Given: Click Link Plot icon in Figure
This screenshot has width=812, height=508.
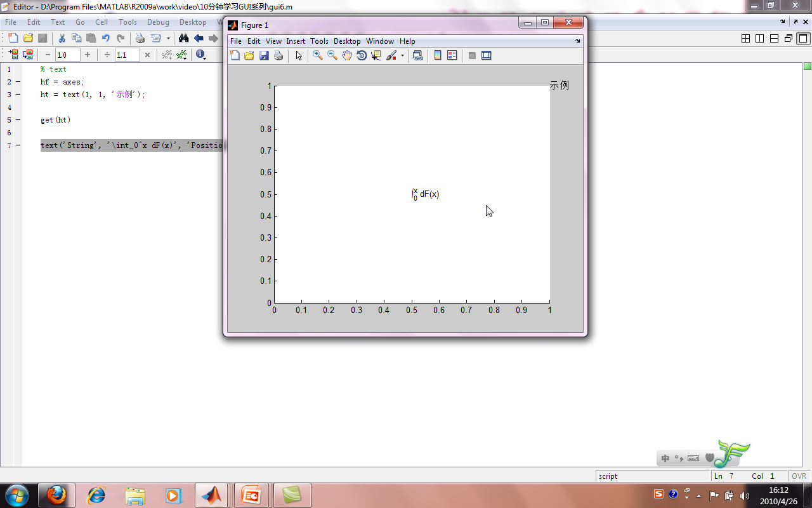Looking at the screenshot, I should (417, 56).
